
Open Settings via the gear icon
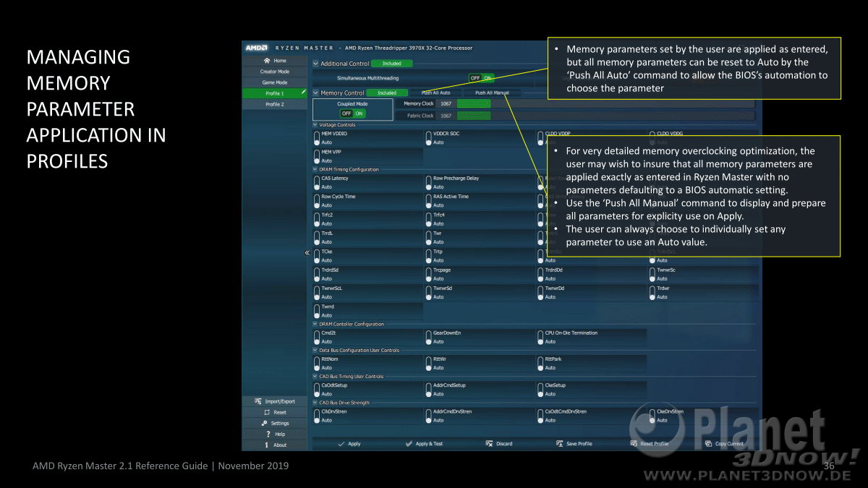point(264,423)
